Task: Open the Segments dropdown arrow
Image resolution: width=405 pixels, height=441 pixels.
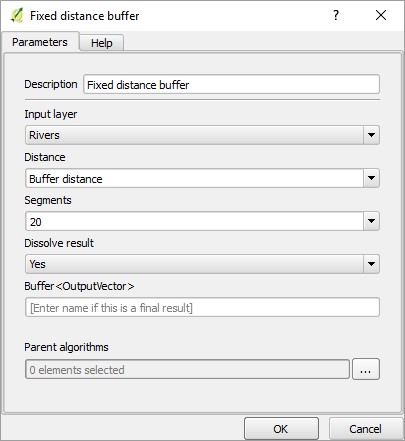Action: 371,221
